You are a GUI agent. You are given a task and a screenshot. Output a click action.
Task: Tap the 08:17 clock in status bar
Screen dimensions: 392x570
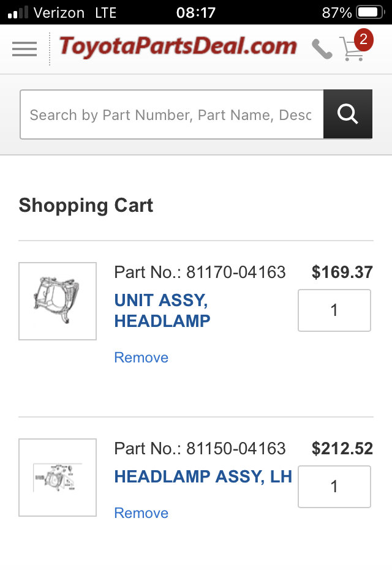[x=195, y=13]
